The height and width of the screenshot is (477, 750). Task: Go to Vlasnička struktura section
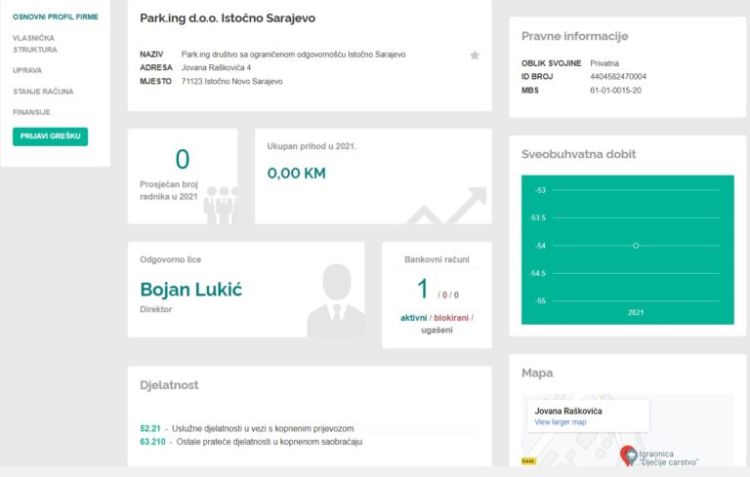[35, 44]
